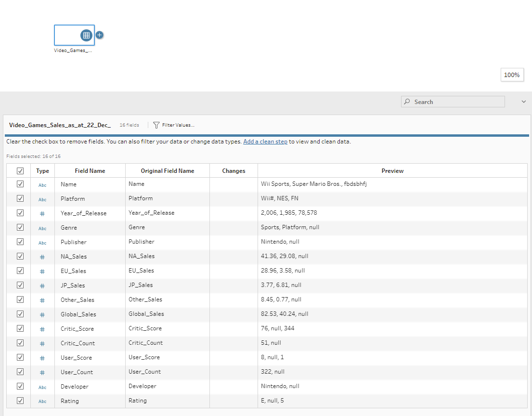Click the '16 fields' count label

(129, 125)
